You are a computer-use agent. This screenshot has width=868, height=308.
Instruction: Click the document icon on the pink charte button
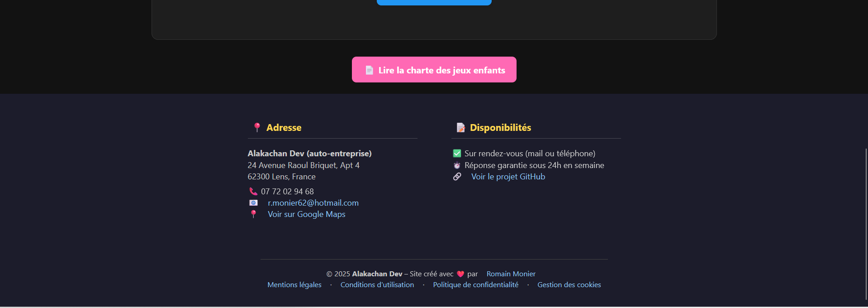tap(370, 70)
